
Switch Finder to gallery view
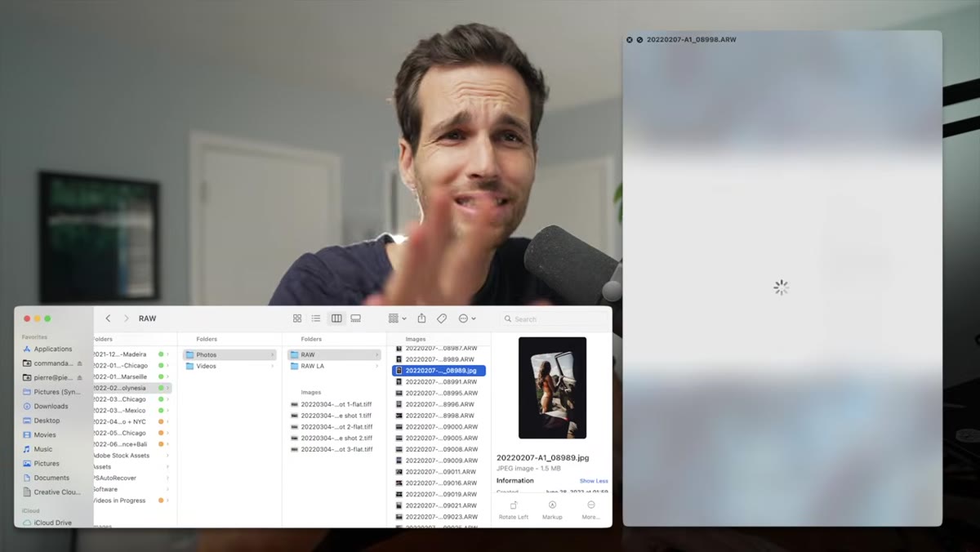pos(355,318)
